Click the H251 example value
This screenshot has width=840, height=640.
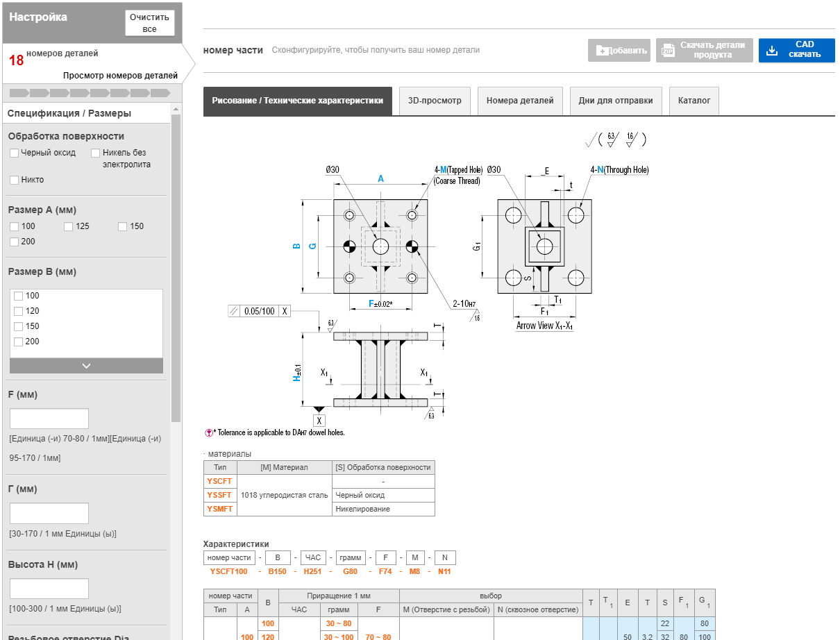tap(313, 571)
